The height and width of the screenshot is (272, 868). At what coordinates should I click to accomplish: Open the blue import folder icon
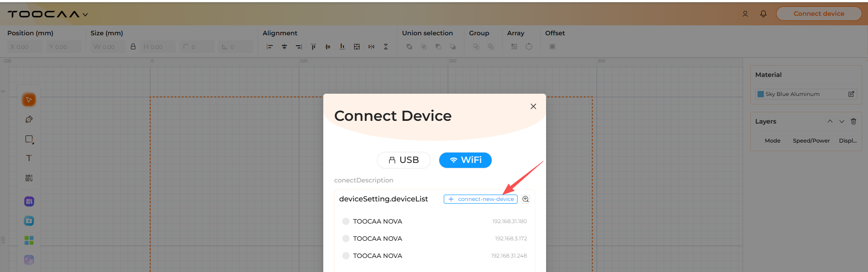(x=29, y=221)
